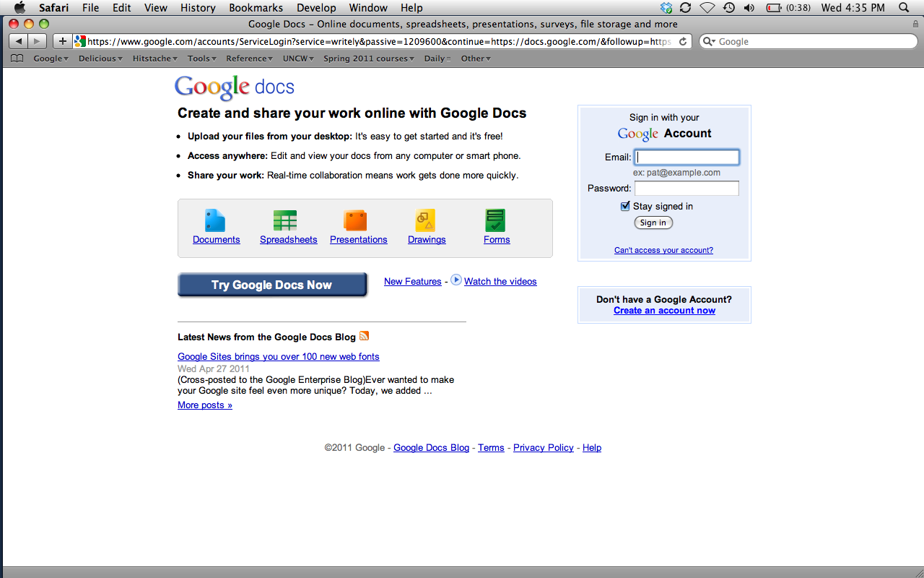Click the Safari URL address field
Image resolution: width=924 pixels, height=578 pixels.
(x=382, y=41)
